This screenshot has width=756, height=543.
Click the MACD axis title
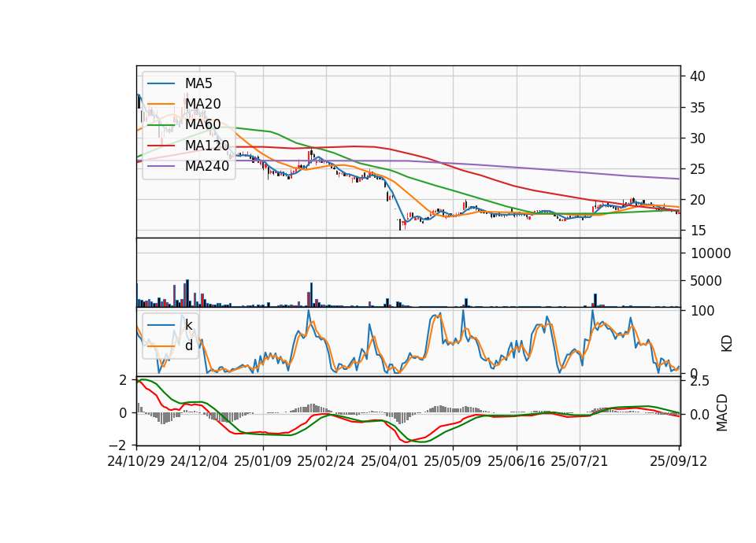722,412
